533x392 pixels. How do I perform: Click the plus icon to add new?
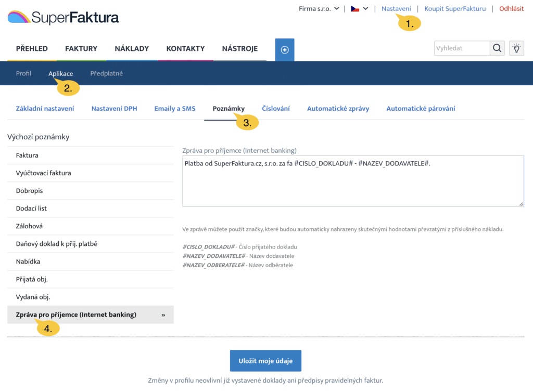(285, 49)
